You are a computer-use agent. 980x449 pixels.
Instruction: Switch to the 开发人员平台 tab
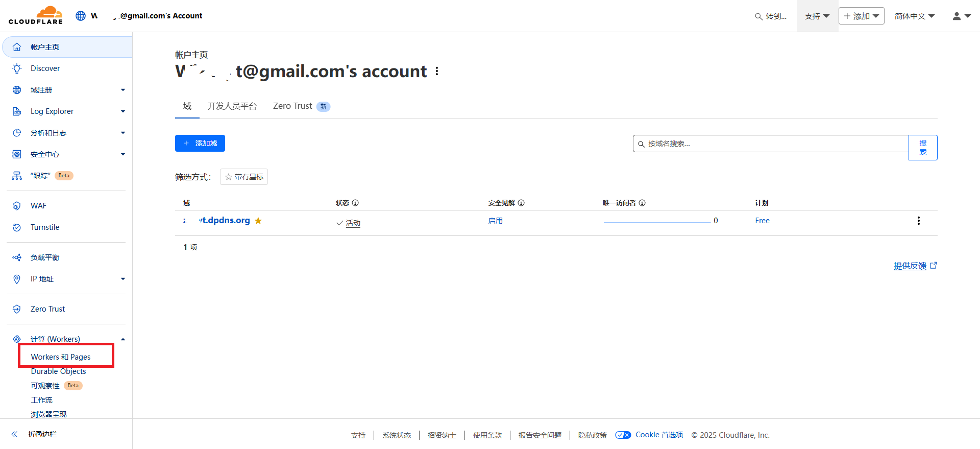tap(232, 106)
